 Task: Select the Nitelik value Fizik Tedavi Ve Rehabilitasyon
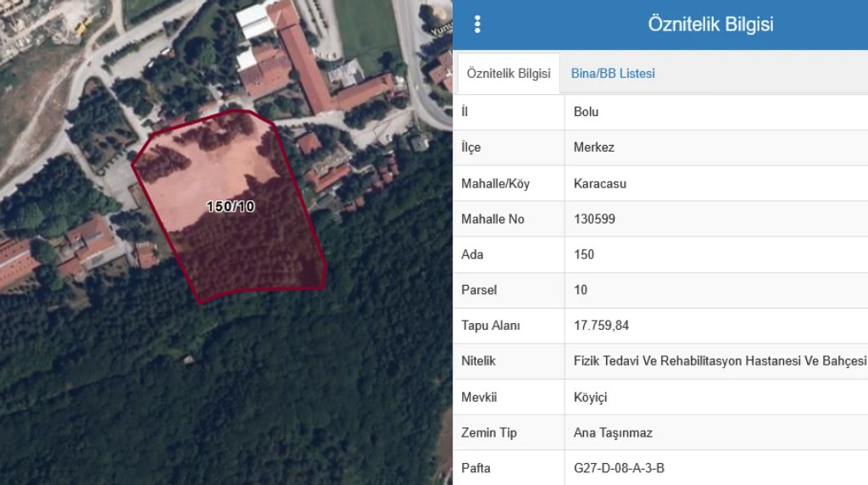click(x=720, y=361)
